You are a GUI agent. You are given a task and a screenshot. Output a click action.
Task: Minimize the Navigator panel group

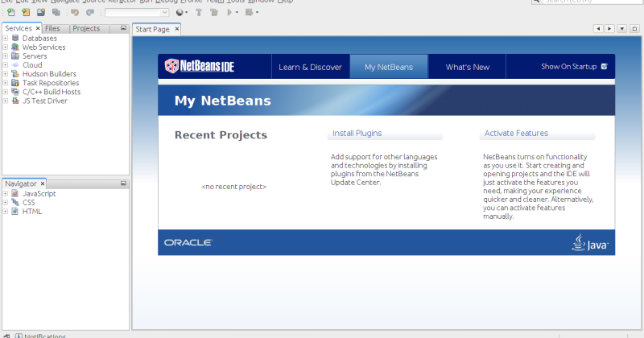[123, 183]
